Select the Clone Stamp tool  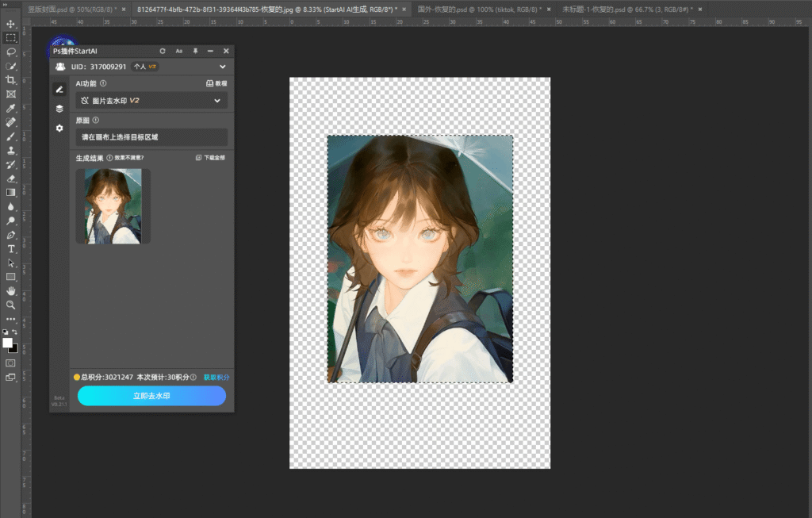tap(11, 150)
